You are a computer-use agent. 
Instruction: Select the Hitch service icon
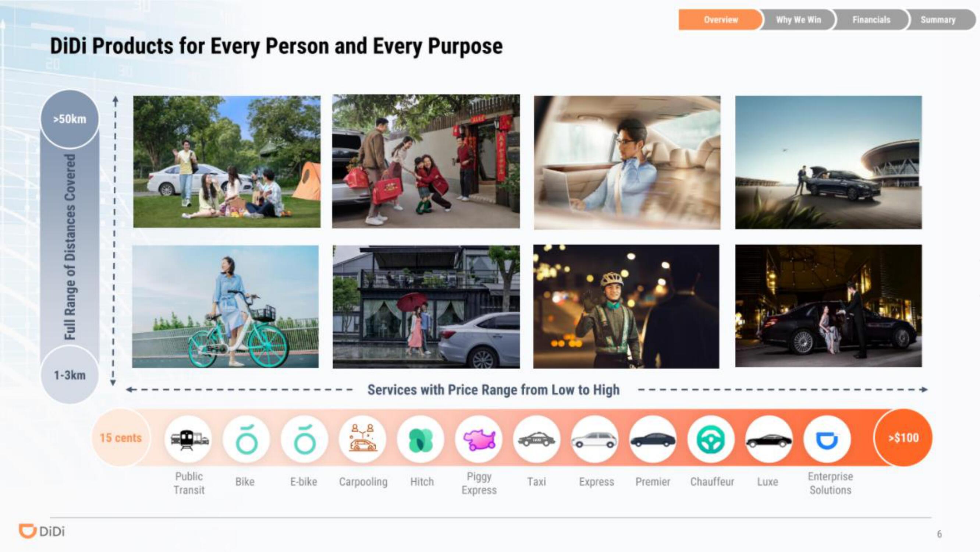[x=422, y=439]
